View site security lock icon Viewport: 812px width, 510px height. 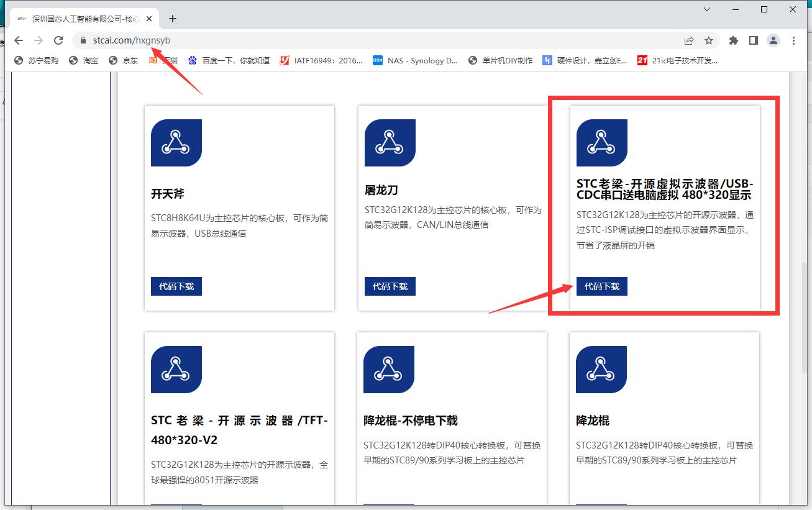83,40
